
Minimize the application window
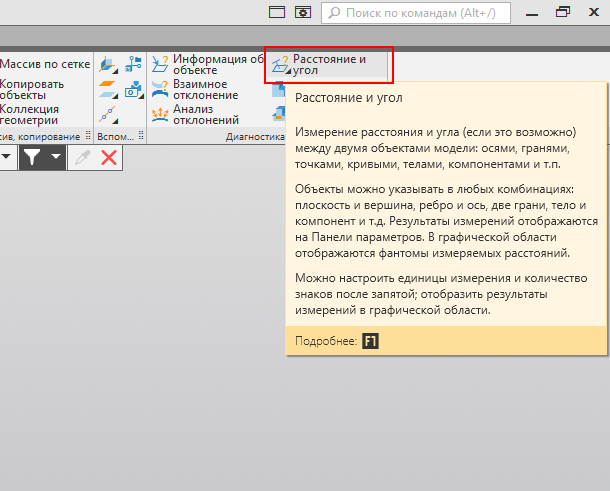(x=532, y=14)
